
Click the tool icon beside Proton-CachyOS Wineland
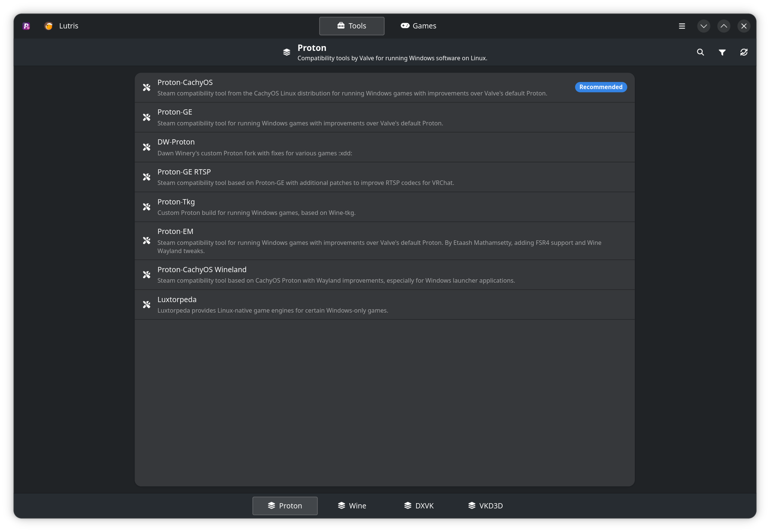(x=146, y=274)
